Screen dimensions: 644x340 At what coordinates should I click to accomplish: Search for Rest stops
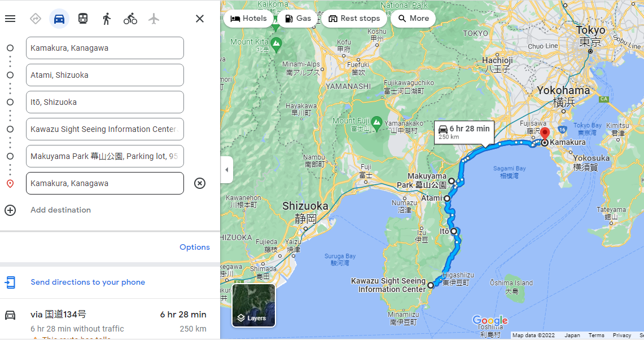click(x=354, y=19)
